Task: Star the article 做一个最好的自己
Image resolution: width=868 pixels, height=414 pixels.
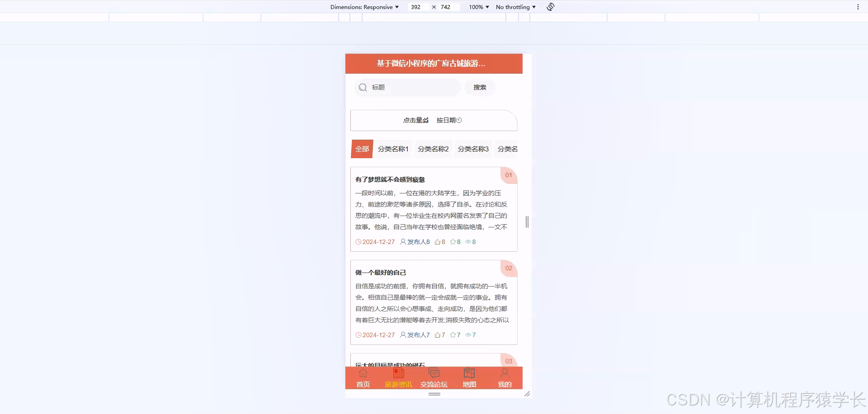Action: point(452,335)
